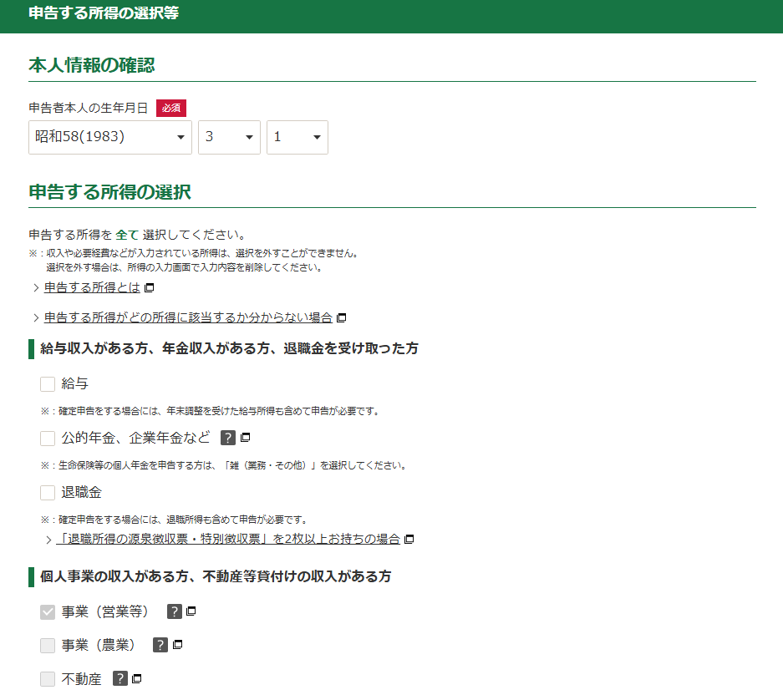Screen dimensions: 783x700
Task: Select the 不動産 checkbox
Action: [x=48, y=679]
